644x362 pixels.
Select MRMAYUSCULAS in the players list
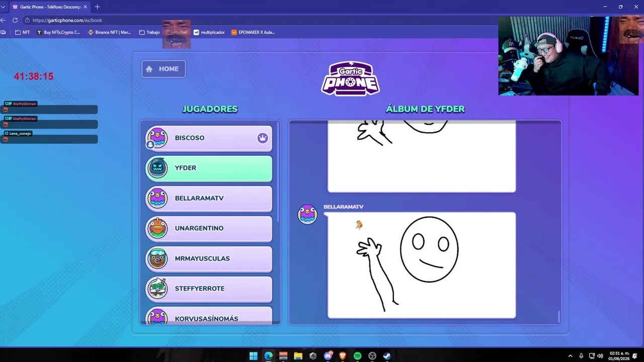(209, 258)
